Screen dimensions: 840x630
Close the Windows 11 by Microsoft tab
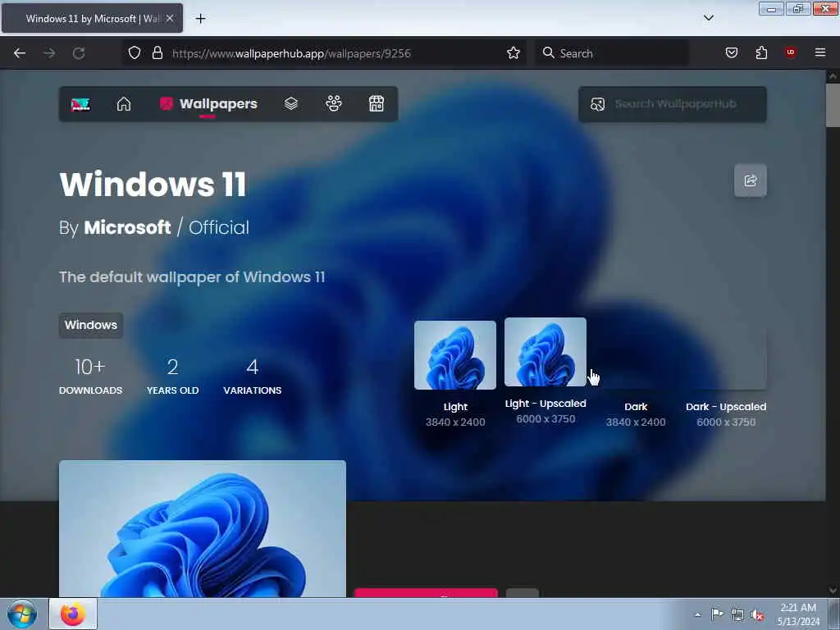[x=170, y=18]
